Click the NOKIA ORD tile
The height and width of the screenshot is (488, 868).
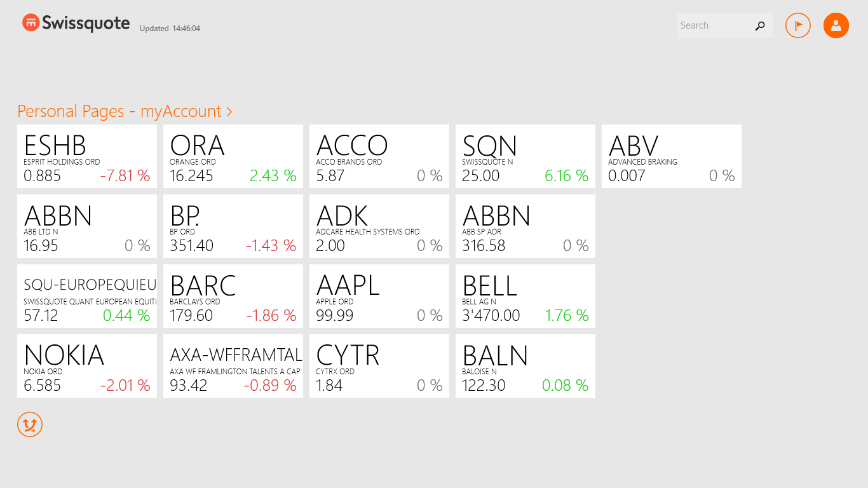87,366
